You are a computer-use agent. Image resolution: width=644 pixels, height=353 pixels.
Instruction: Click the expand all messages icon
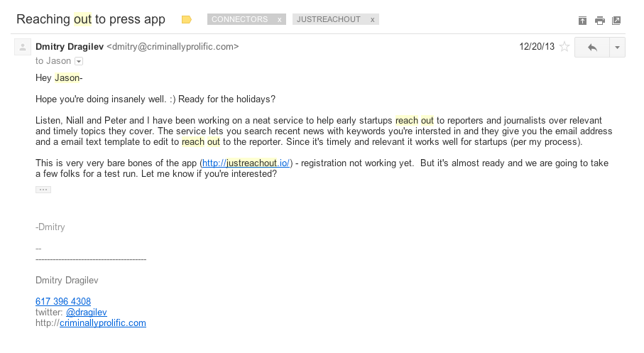582,21
